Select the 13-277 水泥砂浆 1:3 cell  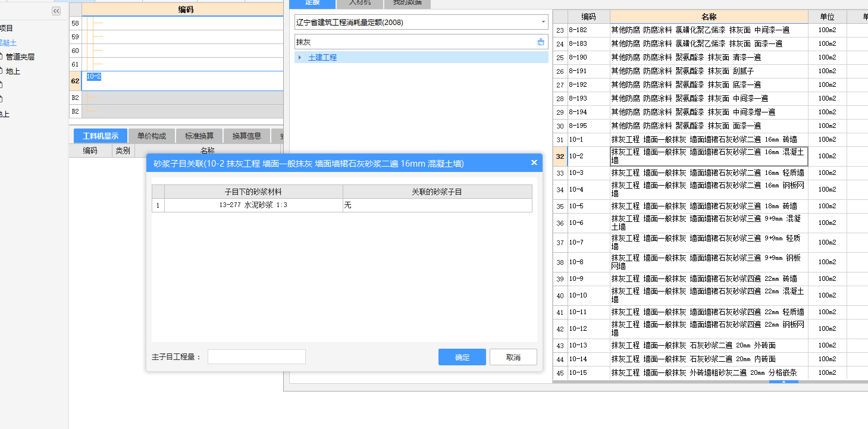[x=253, y=205]
